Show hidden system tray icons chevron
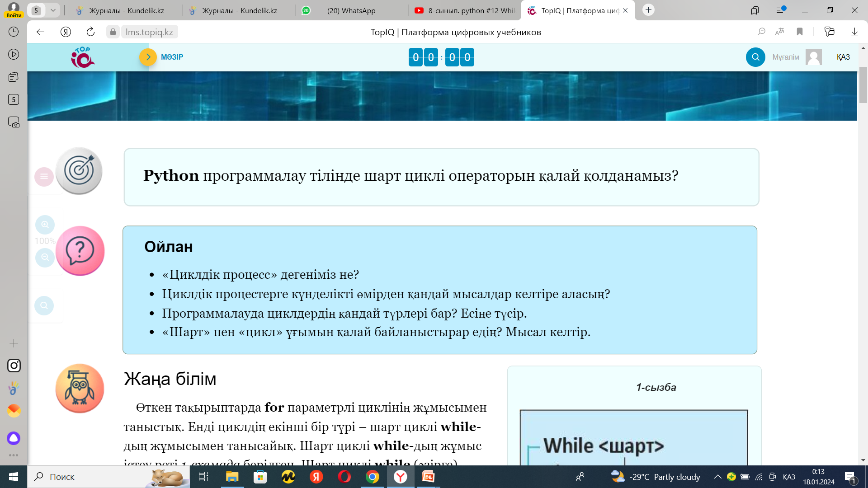This screenshot has width=868, height=488. (x=717, y=477)
